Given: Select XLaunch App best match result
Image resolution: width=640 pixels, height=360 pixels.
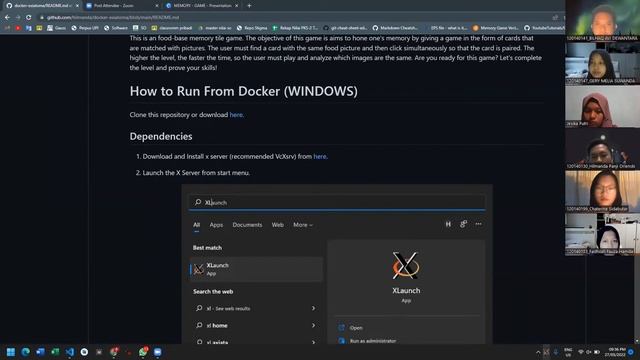Looking at the screenshot, I should (x=256, y=269).
